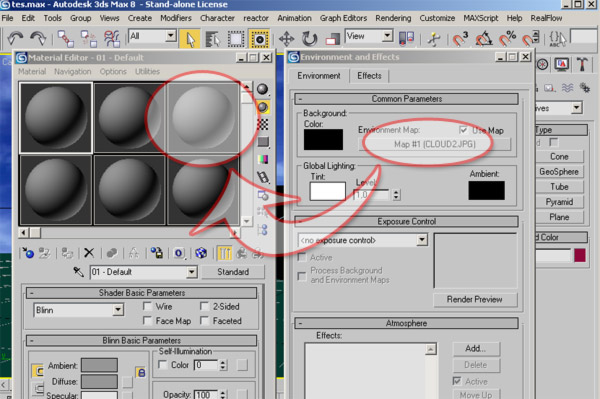The height and width of the screenshot is (399, 600).
Task: Toggle Percent Snap in main toolbar
Action: 507,39
